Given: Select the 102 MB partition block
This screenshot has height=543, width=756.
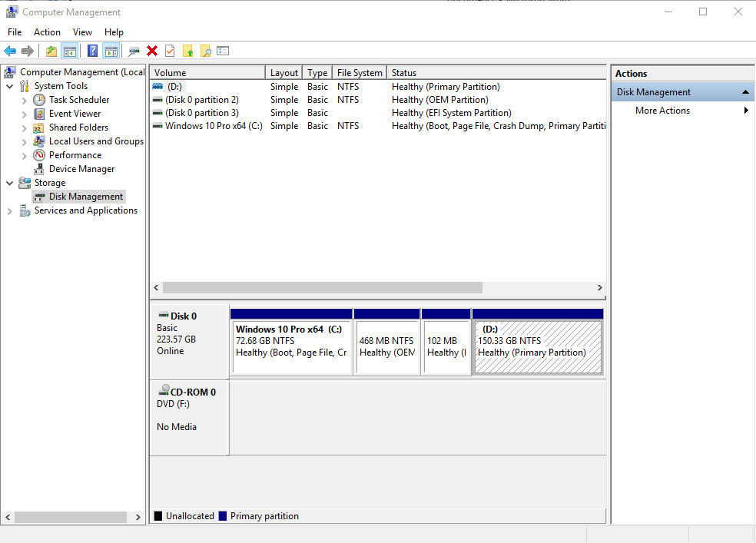Looking at the screenshot, I should (x=446, y=341).
